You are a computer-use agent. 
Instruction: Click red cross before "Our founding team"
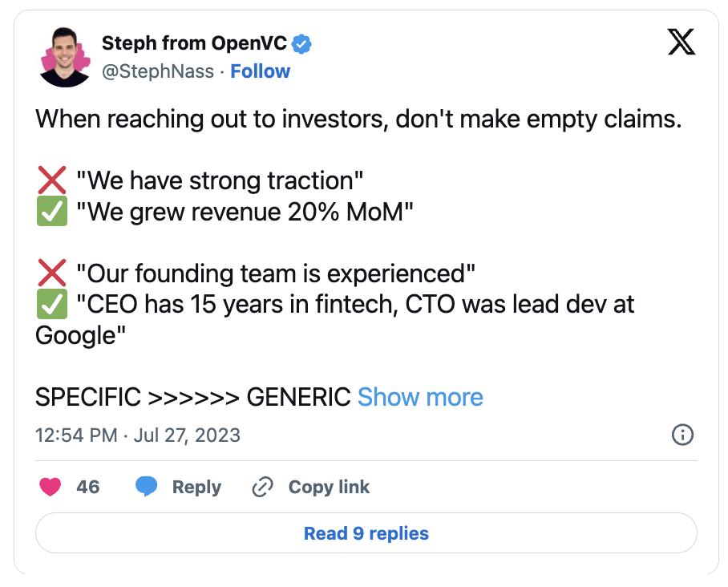[52, 273]
